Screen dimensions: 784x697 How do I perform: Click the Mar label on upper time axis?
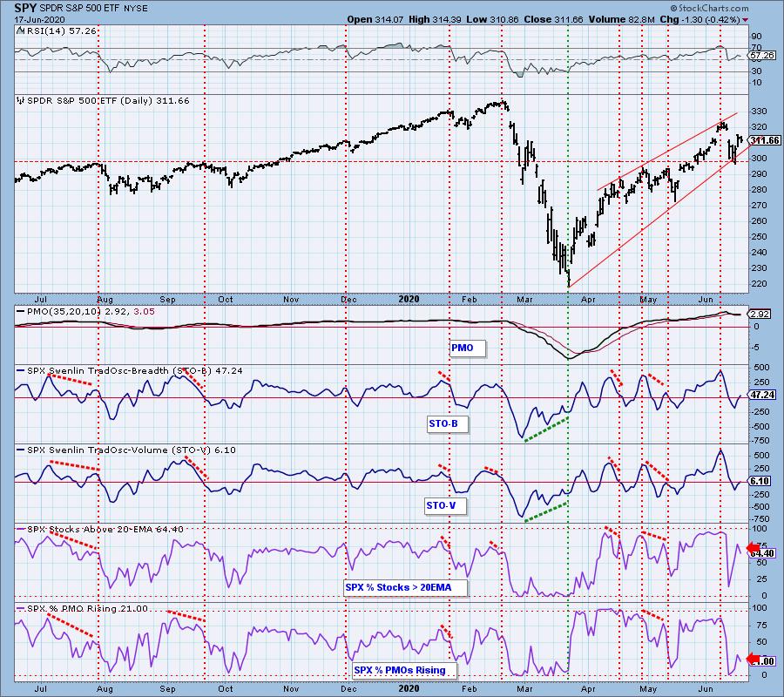pyautogui.click(x=524, y=300)
